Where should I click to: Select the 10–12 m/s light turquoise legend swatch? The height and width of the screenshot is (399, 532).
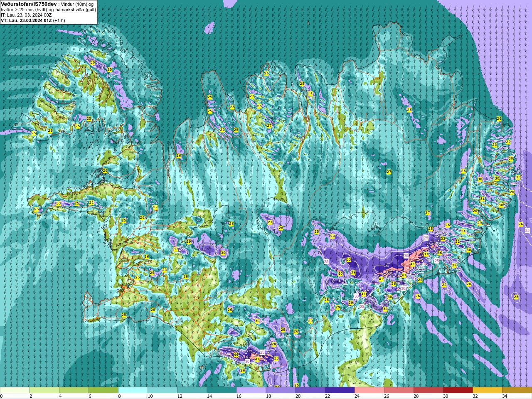163,390
